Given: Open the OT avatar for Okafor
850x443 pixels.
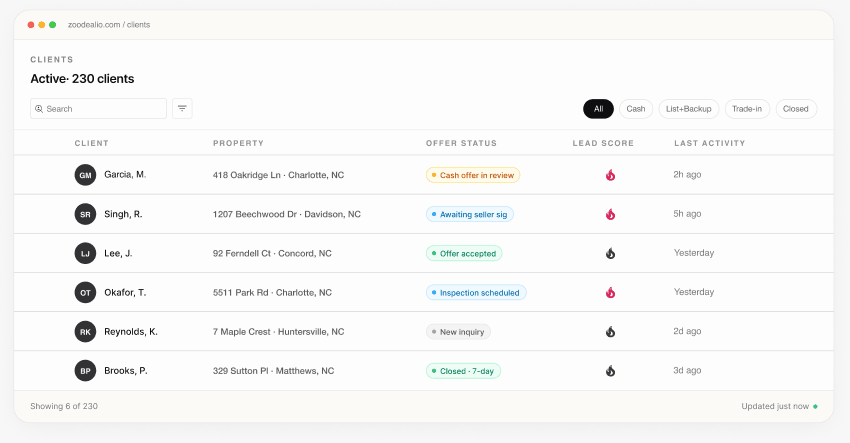Looking at the screenshot, I should [x=85, y=293].
